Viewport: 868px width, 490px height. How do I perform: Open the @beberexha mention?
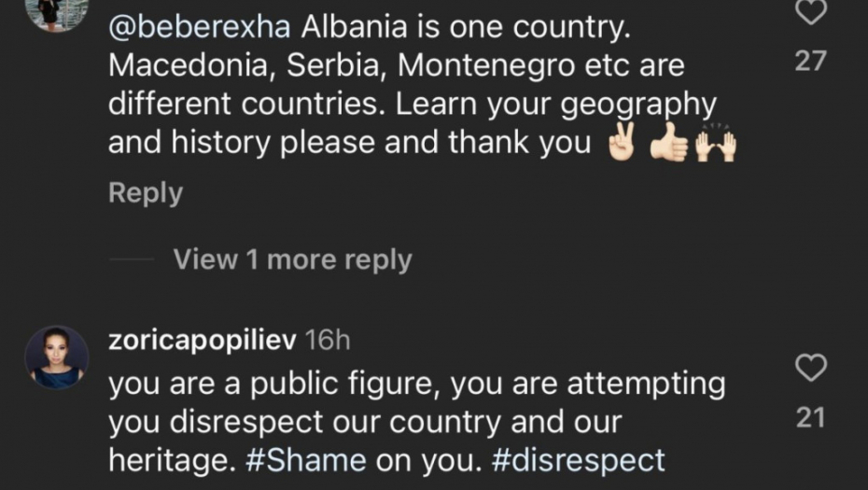pos(201,28)
